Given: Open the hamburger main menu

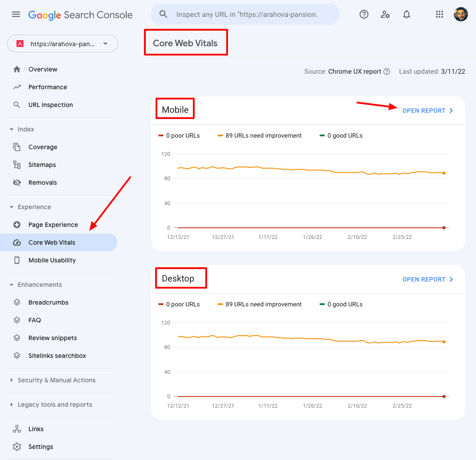Looking at the screenshot, I should [x=16, y=14].
